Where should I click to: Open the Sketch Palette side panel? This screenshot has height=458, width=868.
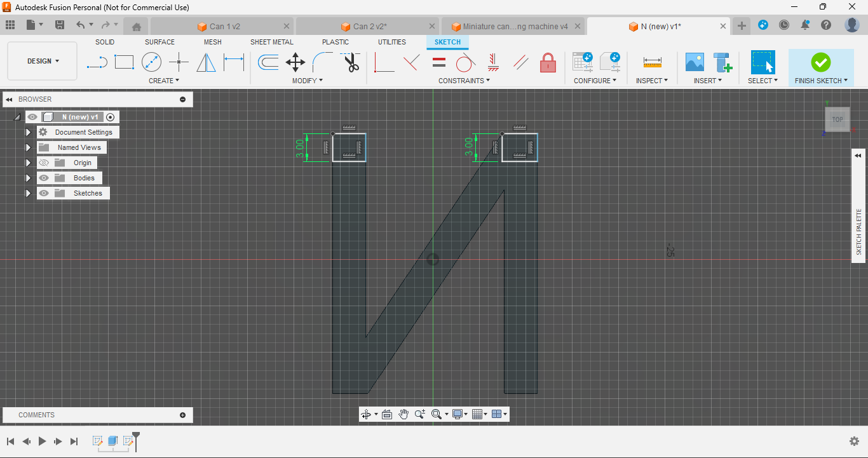pos(858,231)
